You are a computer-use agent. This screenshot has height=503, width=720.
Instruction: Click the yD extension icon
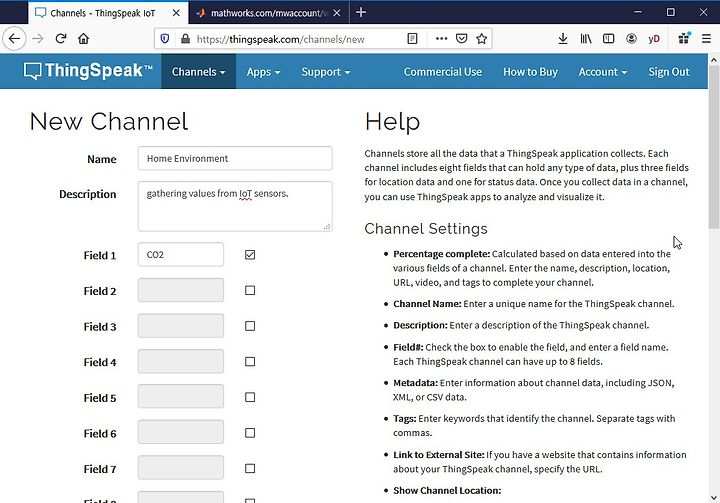[x=654, y=39]
